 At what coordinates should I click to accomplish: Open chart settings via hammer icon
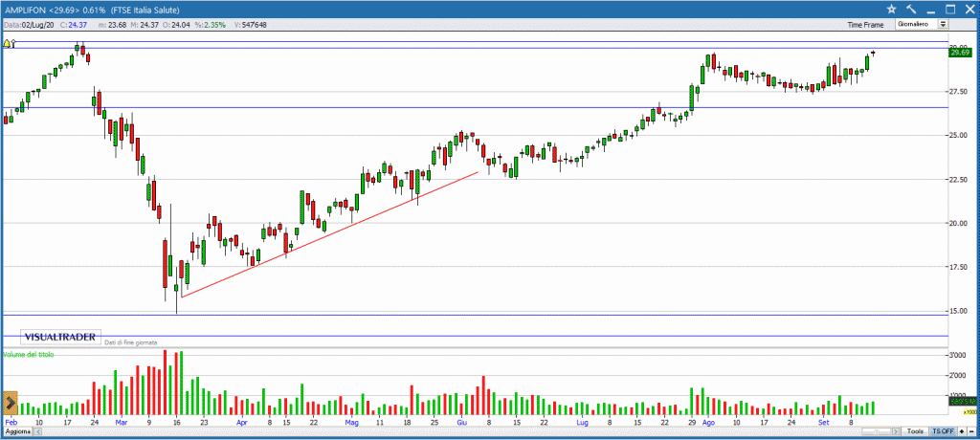(x=911, y=9)
